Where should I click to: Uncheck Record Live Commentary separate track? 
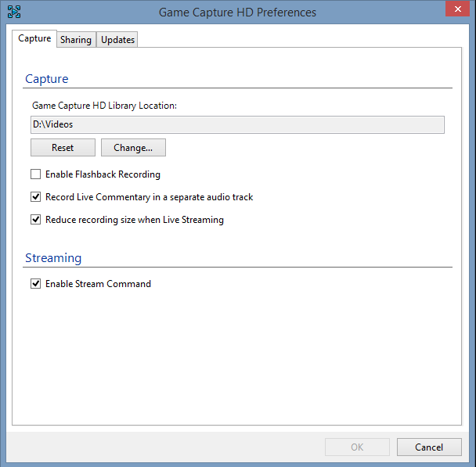click(36, 197)
